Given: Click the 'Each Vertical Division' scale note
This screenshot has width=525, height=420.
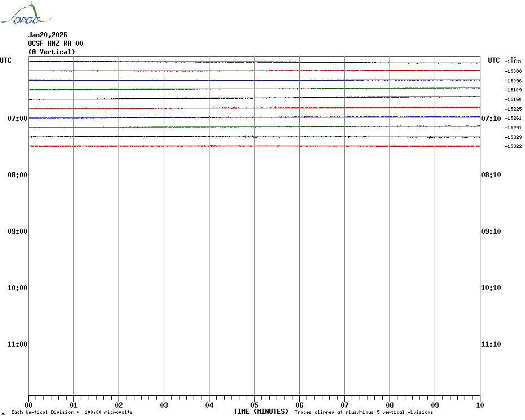Looking at the screenshot, I should pos(72,413).
